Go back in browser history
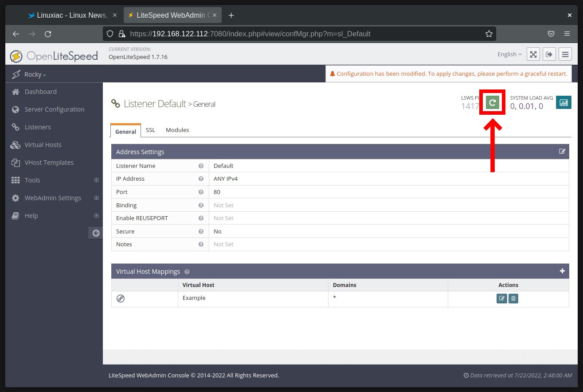Image resolution: width=583 pixels, height=392 pixels. 16,34
